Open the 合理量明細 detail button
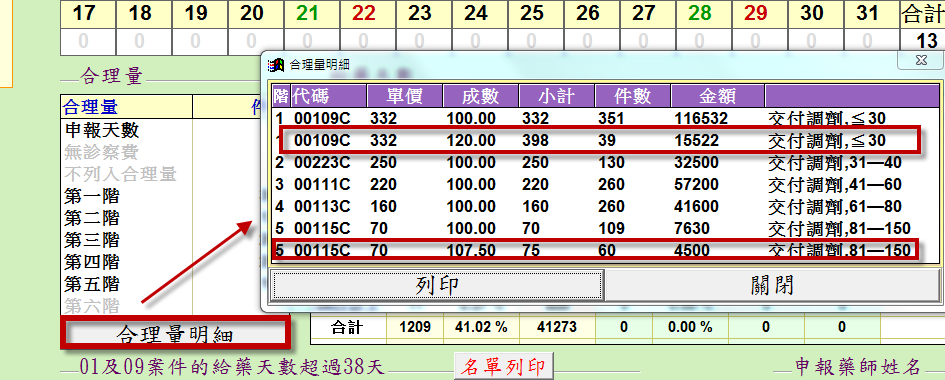The image size is (945, 380). pos(175,333)
